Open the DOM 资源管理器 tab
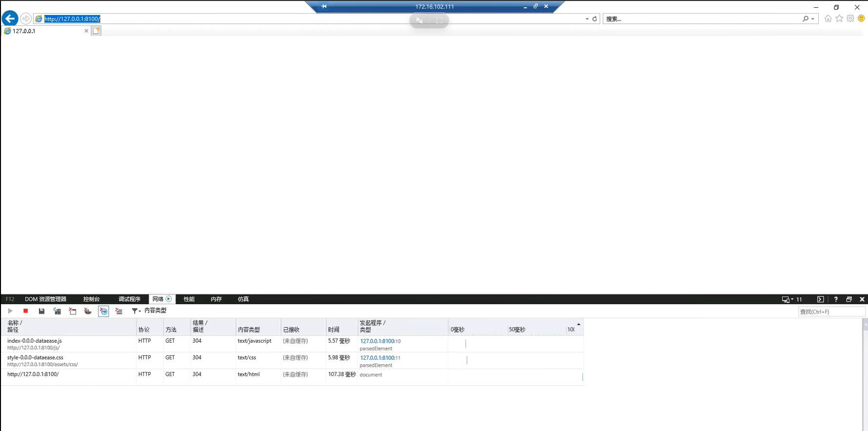 (x=45, y=299)
